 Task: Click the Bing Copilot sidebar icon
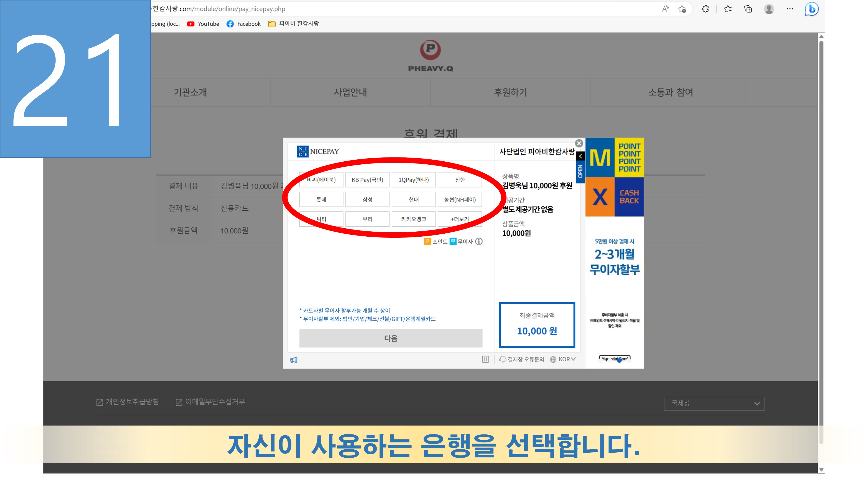(x=811, y=9)
